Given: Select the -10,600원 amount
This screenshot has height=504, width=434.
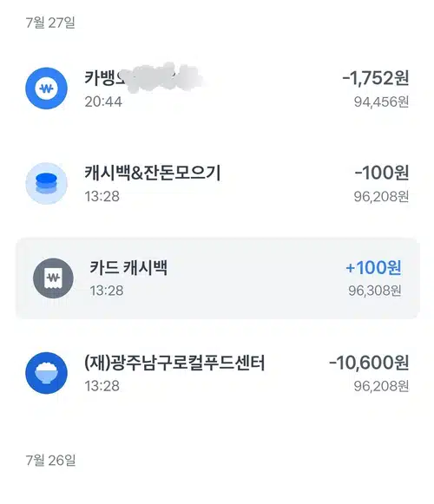Looking at the screenshot, I should point(369,363).
